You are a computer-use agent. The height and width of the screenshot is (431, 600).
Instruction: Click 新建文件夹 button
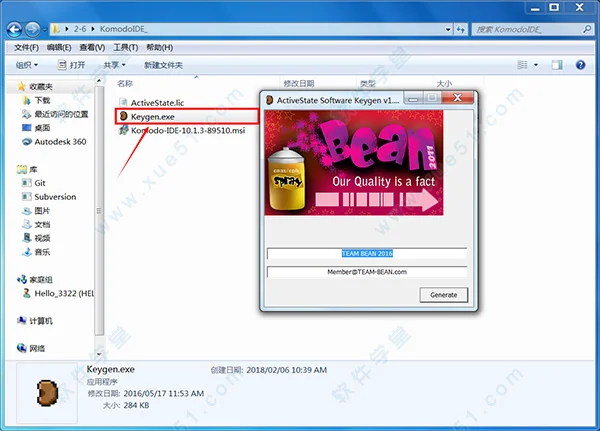point(163,65)
